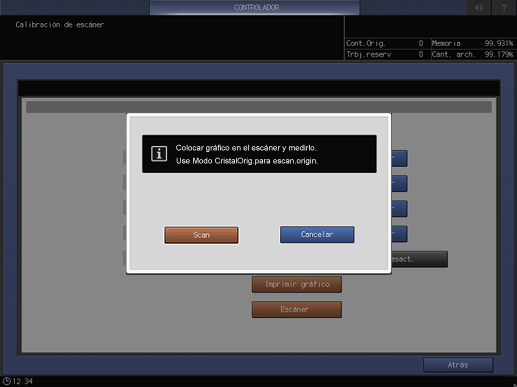Click the Calibración de escáner title
Viewport: 517px width, 387px height.
click(60, 25)
